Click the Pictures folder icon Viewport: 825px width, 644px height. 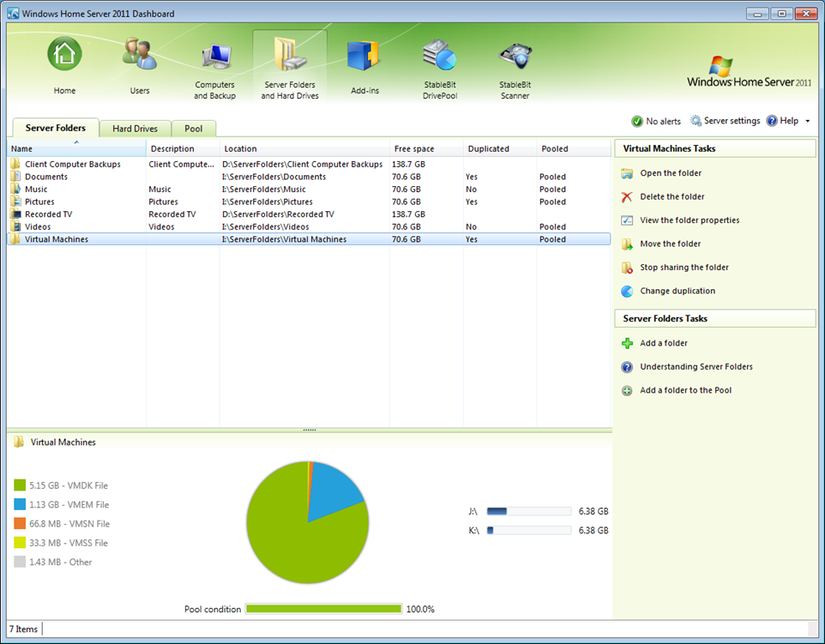15,201
